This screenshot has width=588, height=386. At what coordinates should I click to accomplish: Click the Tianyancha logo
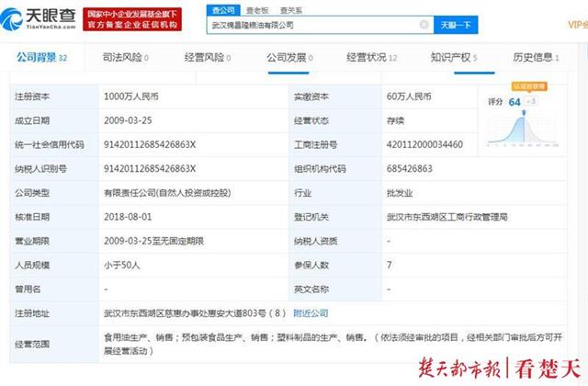(39, 19)
